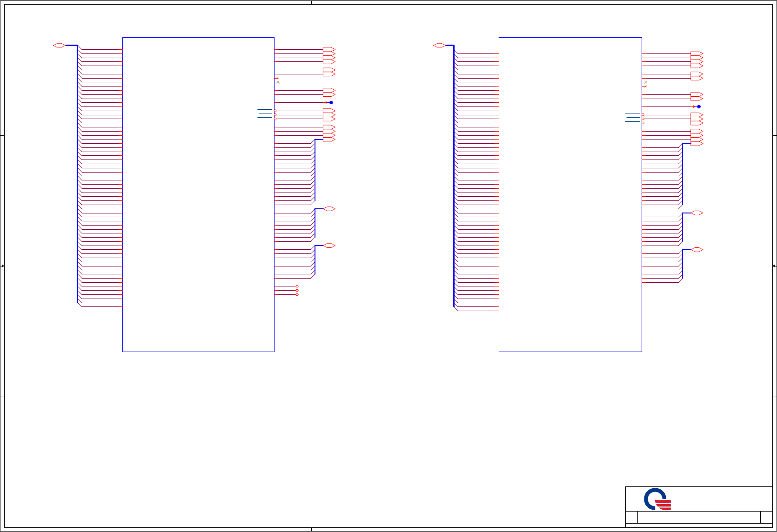
Task: Select the left large blue component block
Action: 198,194
